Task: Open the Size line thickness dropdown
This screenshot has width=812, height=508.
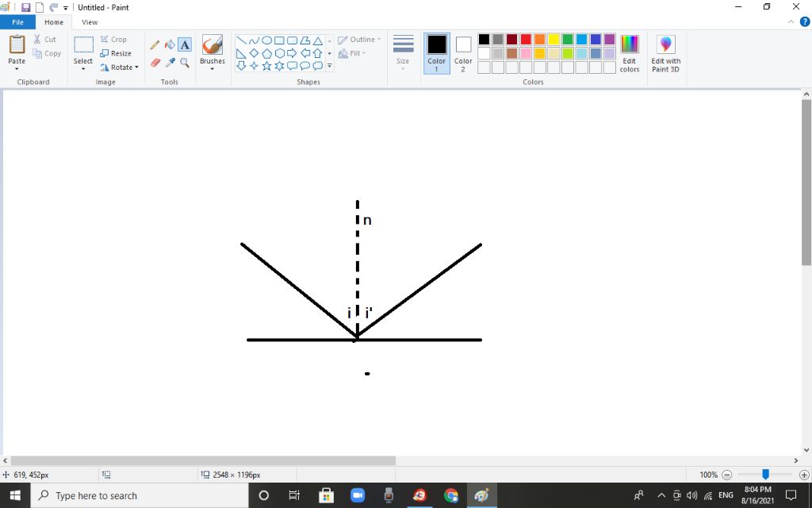Action: pyautogui.click(x=403, y=53)
